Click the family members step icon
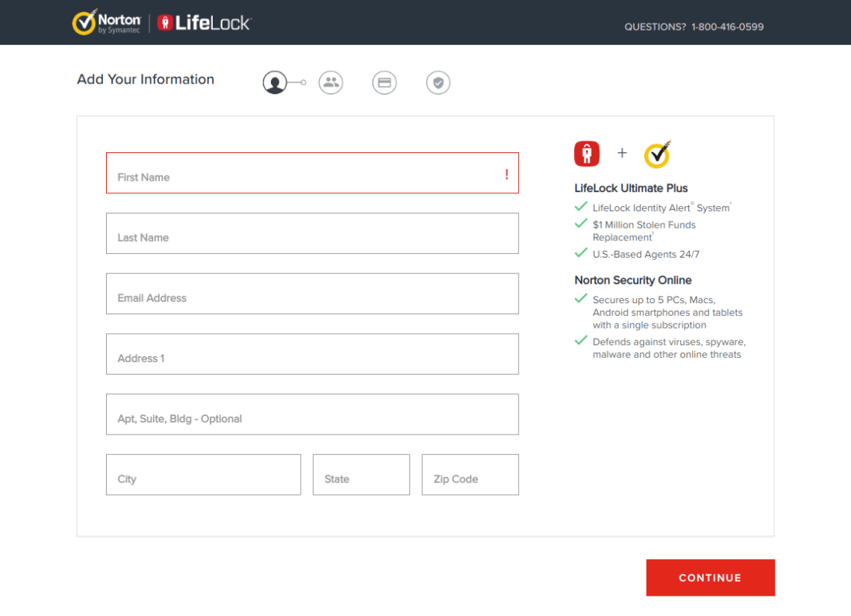Screen dimensions: 851x616 point(331,82)
